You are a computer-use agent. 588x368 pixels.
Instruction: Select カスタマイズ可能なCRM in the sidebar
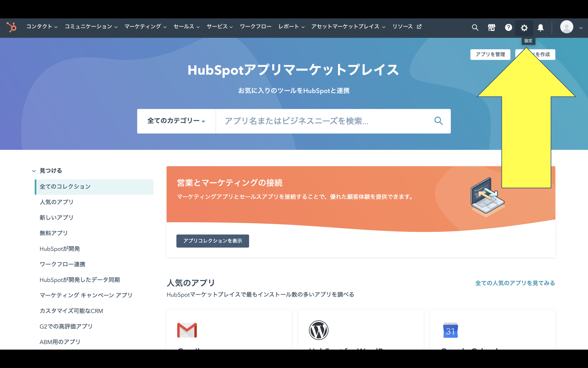click(71, 311)
